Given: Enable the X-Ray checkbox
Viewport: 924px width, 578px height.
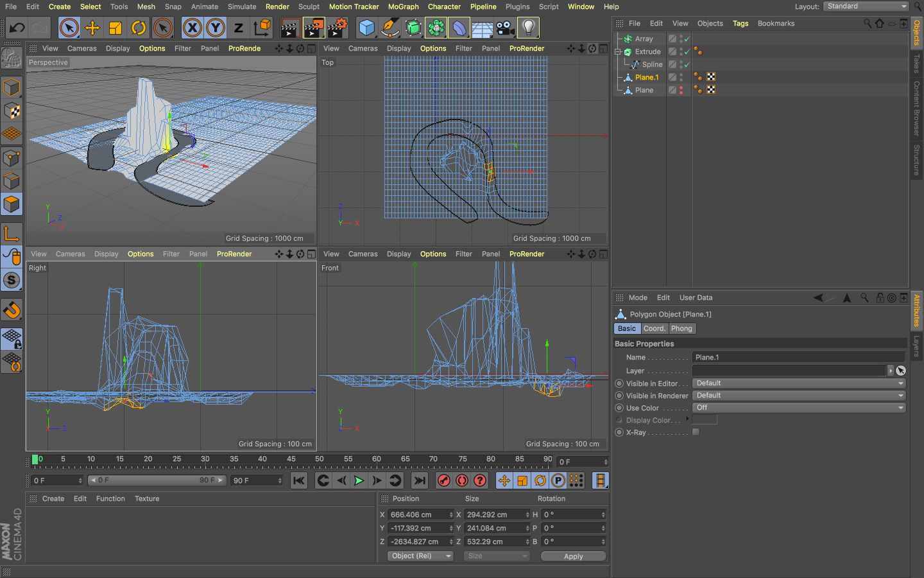Looking at the screenshot, I should (x=696, y=432).
